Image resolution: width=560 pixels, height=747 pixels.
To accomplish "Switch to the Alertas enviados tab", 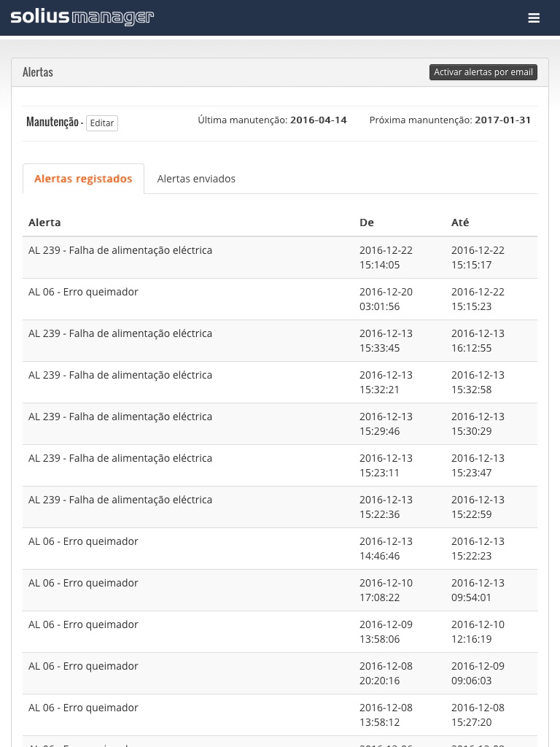I will click(196, 179).
